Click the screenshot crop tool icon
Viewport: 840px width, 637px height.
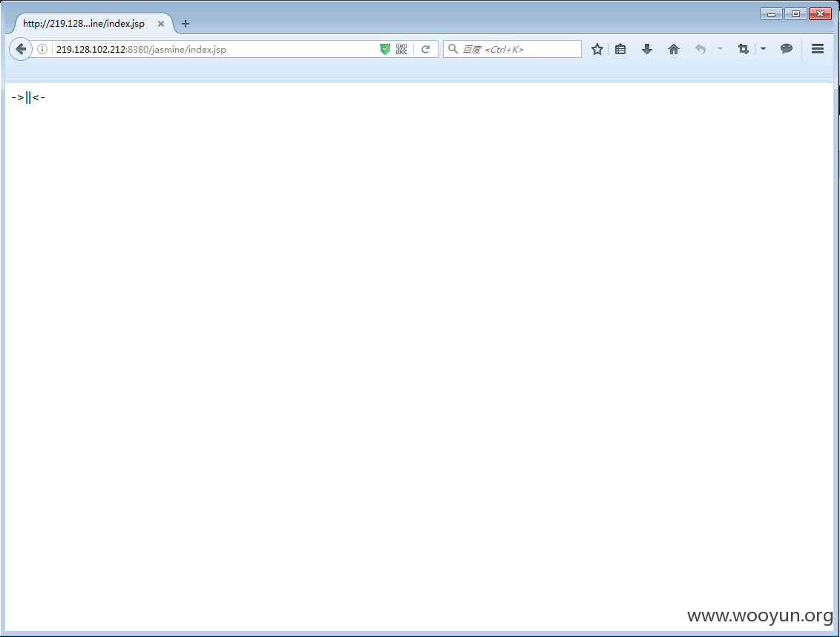pyautogui.click(x=743, y=49)
